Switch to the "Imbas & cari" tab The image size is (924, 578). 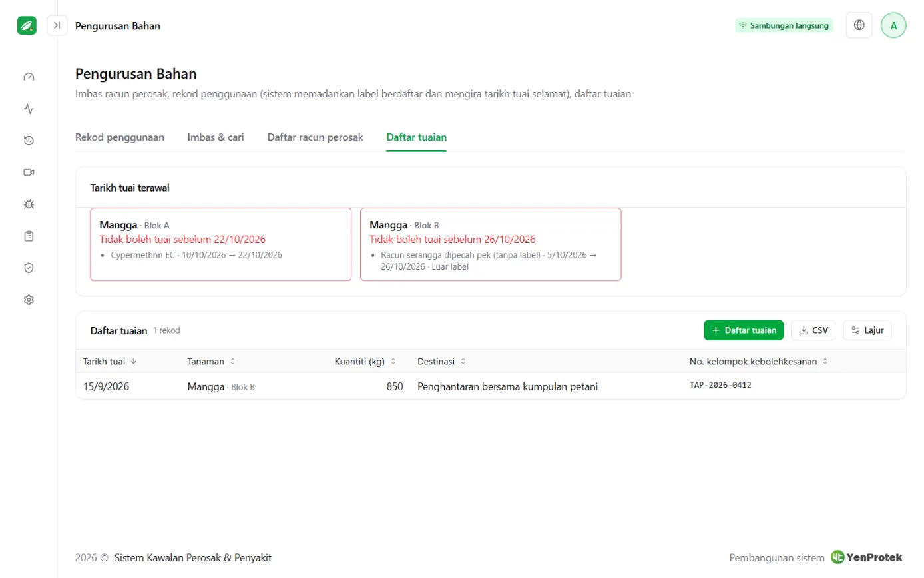coord(216,137)
